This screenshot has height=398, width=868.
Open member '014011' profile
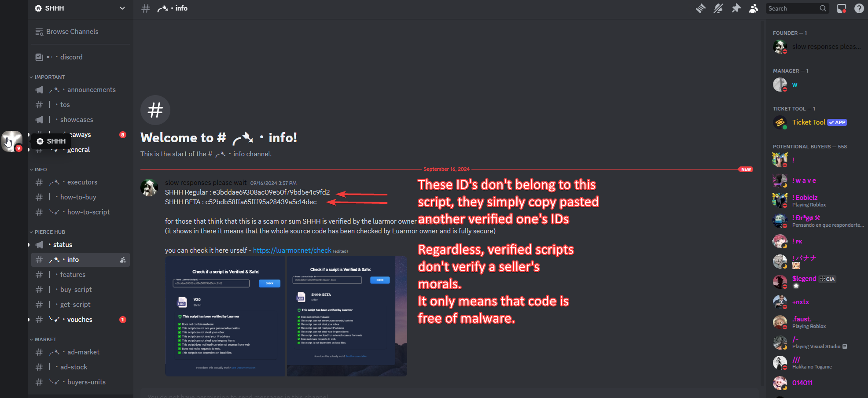(817, 383)
